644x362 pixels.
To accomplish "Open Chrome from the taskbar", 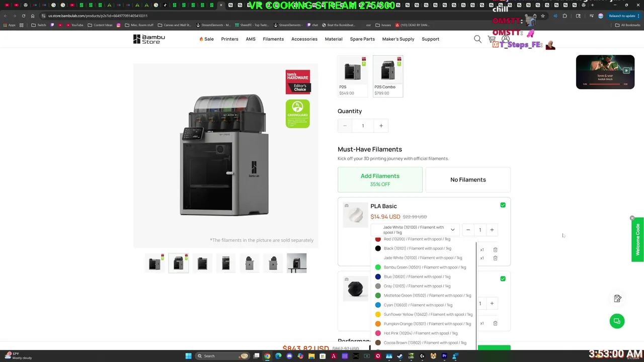I will pos(267,356).
